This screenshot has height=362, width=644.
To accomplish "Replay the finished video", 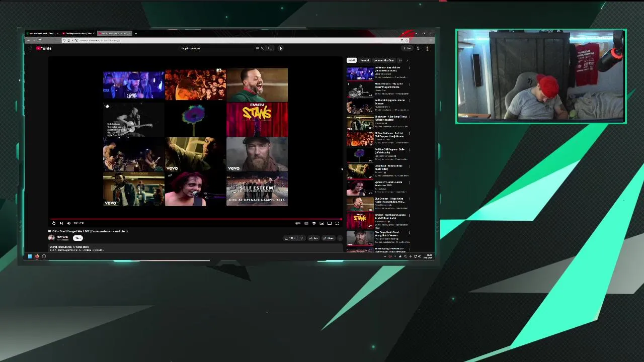I will [x=54, y=223].
